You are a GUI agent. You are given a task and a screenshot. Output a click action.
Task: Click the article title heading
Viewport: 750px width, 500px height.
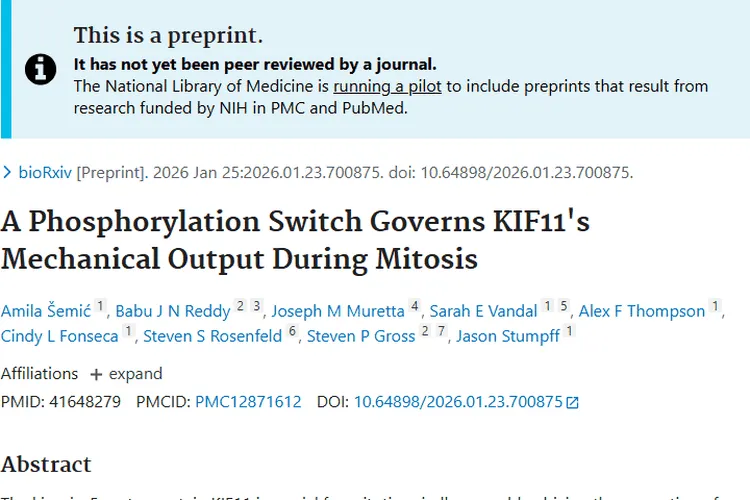click(x=240, y=240)
